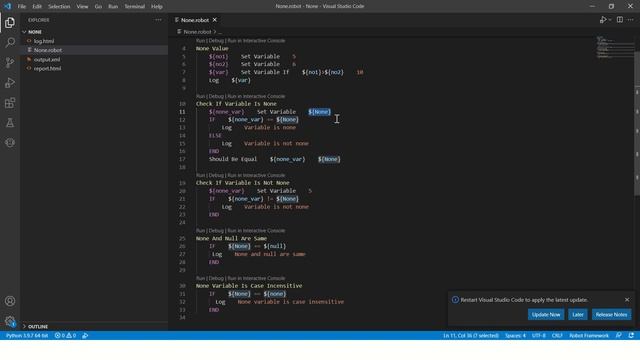Click Run code lens above None Variable Is Case Insensitive
640x360 pixels.
pos(200,278)
